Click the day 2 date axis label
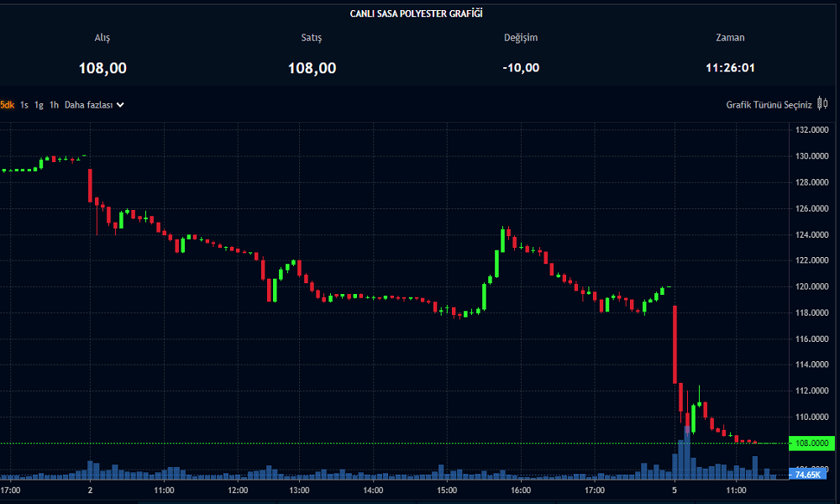Image resolution: width=840 pixels, height=504 pixels. (x=90, y=490)
